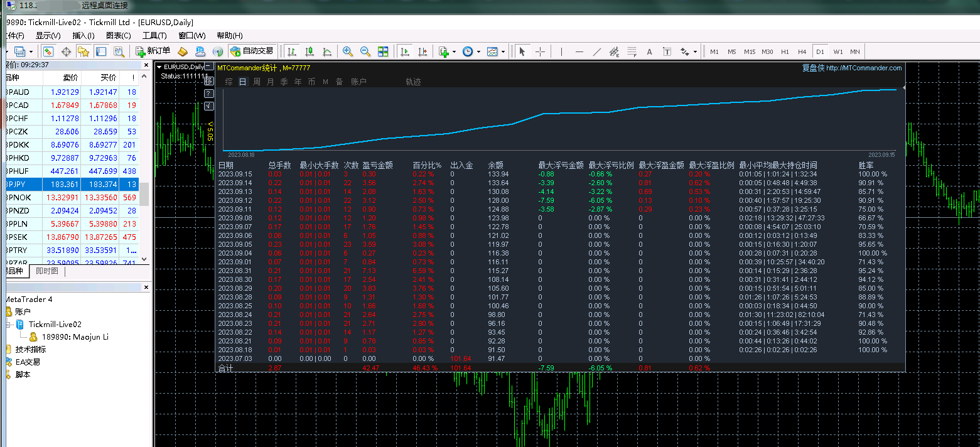The image size is (980, 447).
Task: Zoom in on the chart
Action: click(x=347, y=51)
